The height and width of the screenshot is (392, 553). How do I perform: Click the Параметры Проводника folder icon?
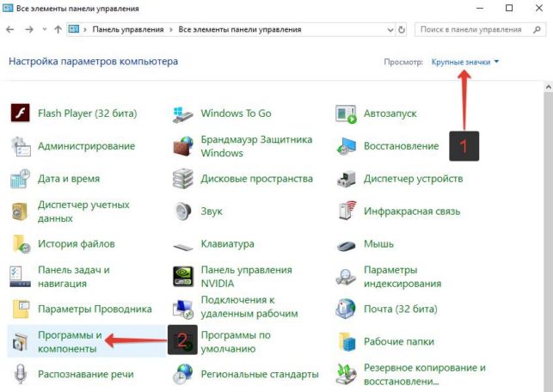pyautogui.click(x=21, y=309)
